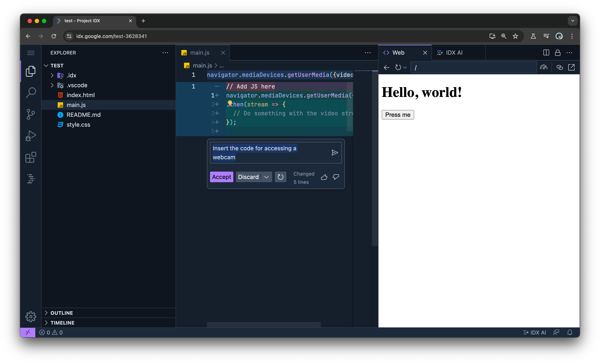Regenerate the AI suggestion with refresh icon
The height and width of the screenshot is (364, 600).
tap(280, 177)
